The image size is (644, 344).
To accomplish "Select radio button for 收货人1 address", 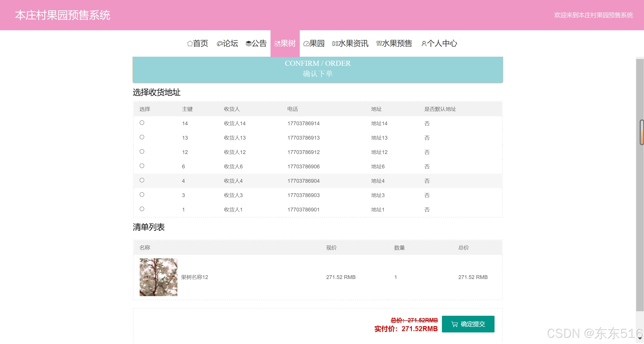I will 142,209.
